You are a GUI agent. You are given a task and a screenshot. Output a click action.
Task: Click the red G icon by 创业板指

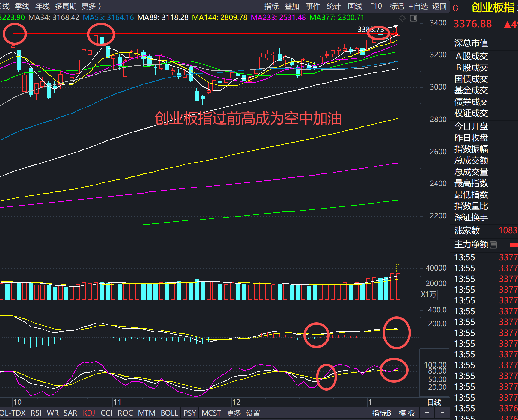[x=456, y=8]
